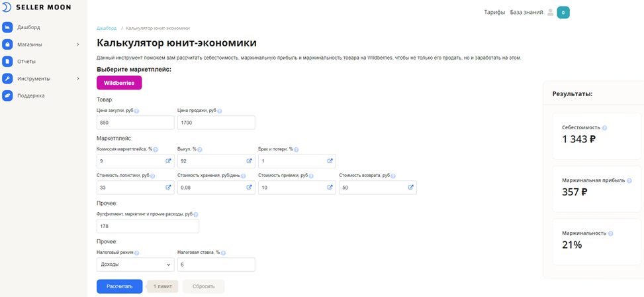
Task: Show help for Фулфилмент и прочие расходы
Action: point(196,215)
